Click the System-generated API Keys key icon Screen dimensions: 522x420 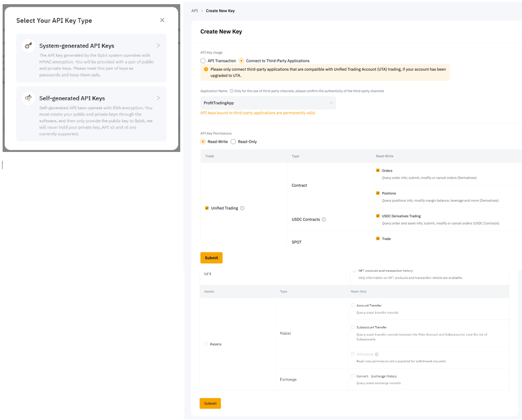[x=28, y=46]
